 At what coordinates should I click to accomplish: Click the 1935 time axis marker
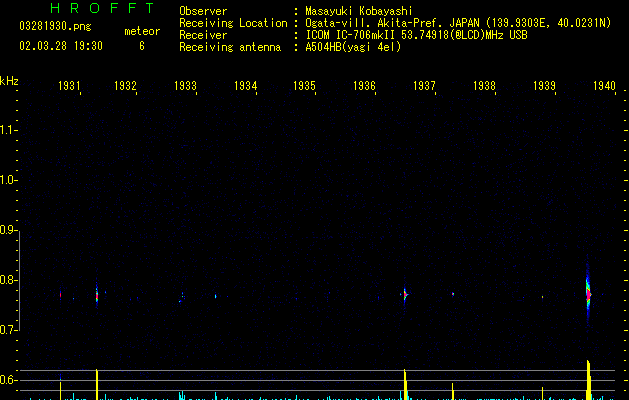(304, 86)
